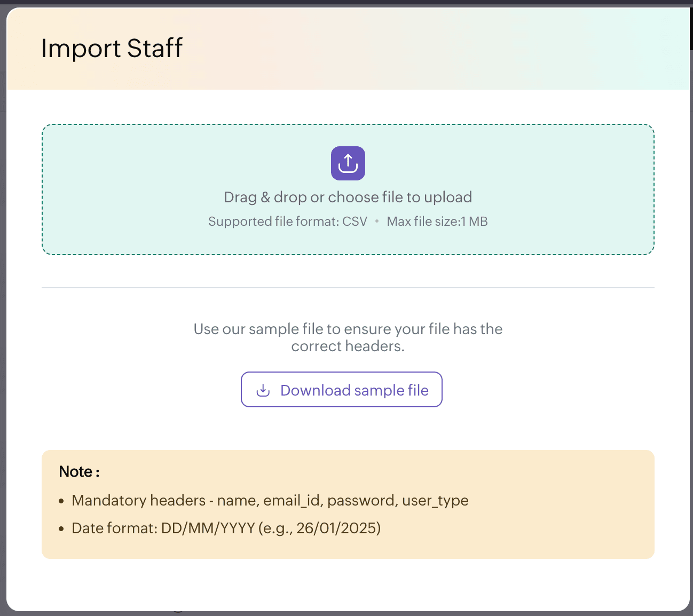
Task: Click the bullet point before Mandatory headers
Action: [61, 501]
